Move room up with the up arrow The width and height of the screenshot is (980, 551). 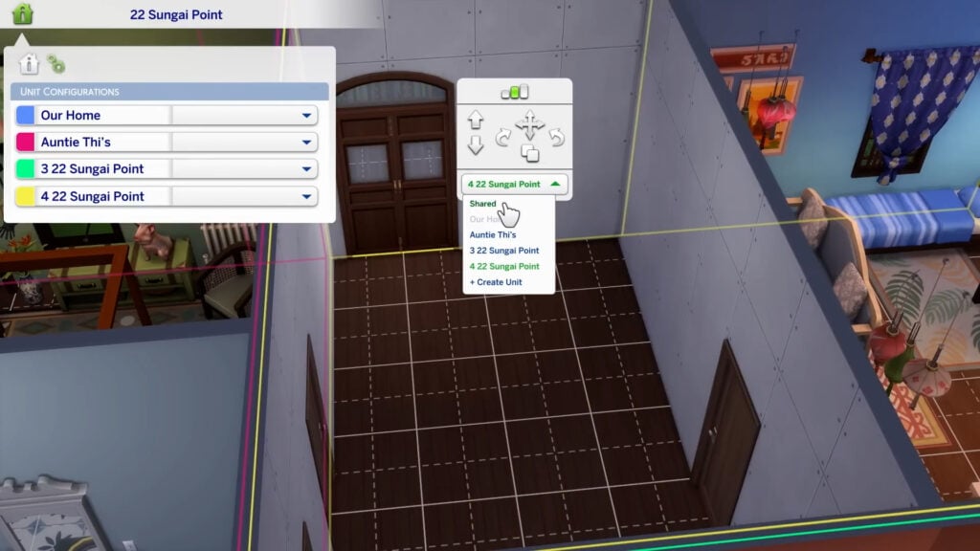tap(476, 121)
